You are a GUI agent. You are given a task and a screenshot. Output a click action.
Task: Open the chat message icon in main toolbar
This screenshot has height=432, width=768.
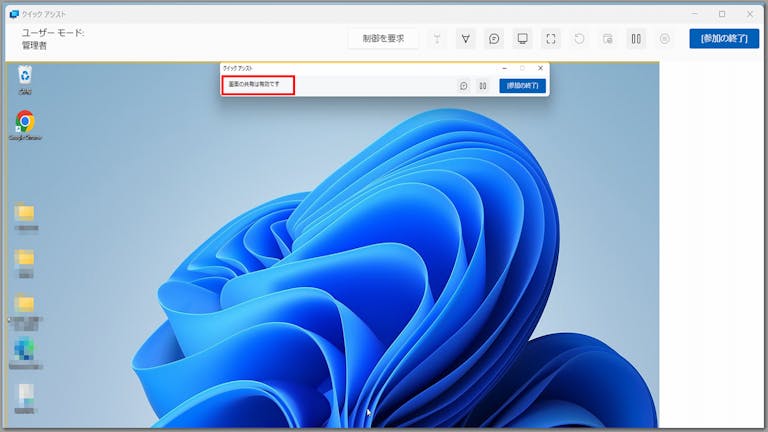(x=494, y=39)
